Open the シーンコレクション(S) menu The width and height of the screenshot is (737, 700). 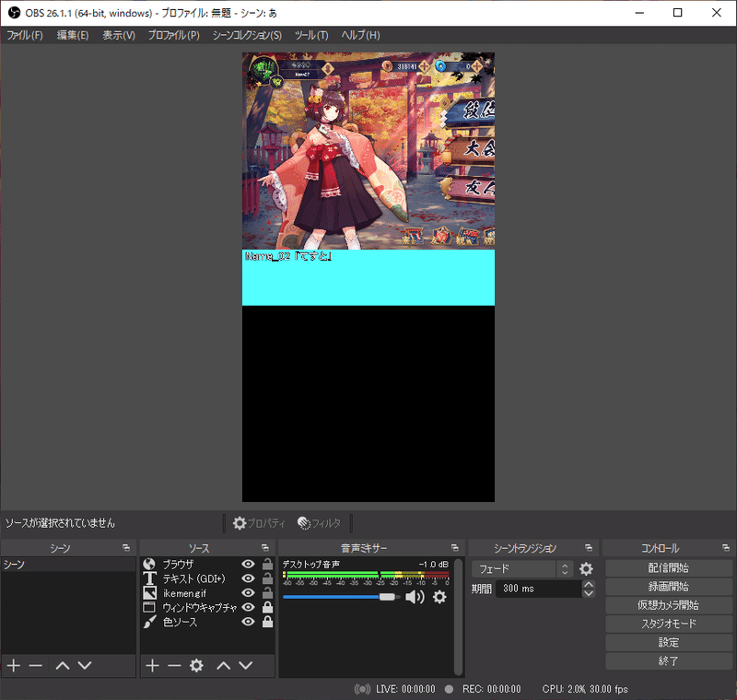(247, 35)
